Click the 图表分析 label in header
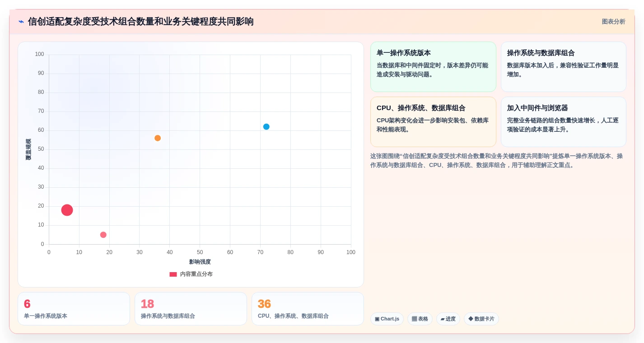The height and width of the screenshot is (343, 644). (613, 22)
